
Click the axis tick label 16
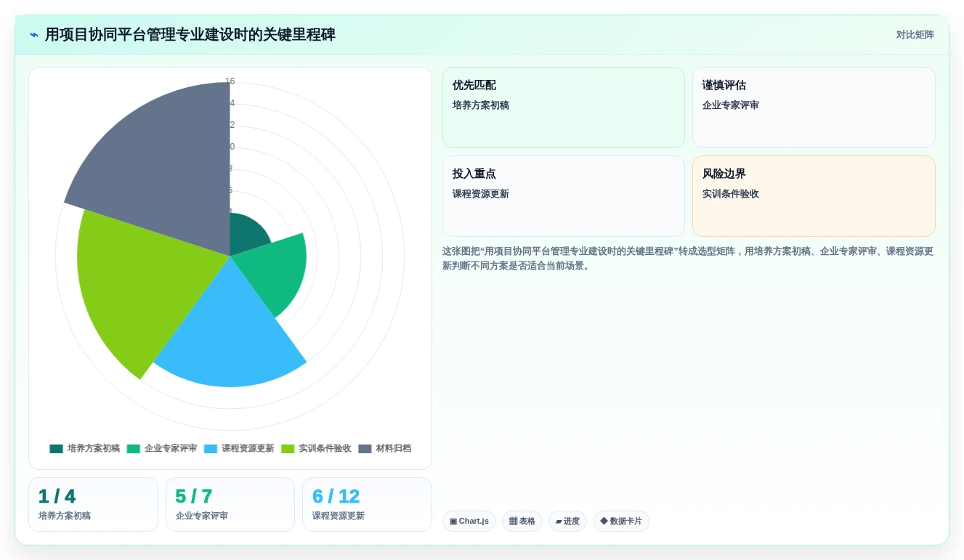[x=230, y=81]
